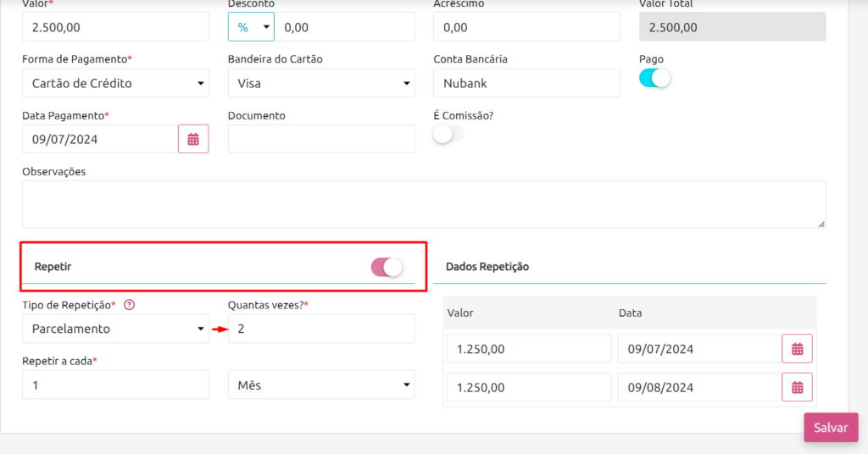
Task: Click the Valor field showing 2.500,00
Action: click(115, 27)
